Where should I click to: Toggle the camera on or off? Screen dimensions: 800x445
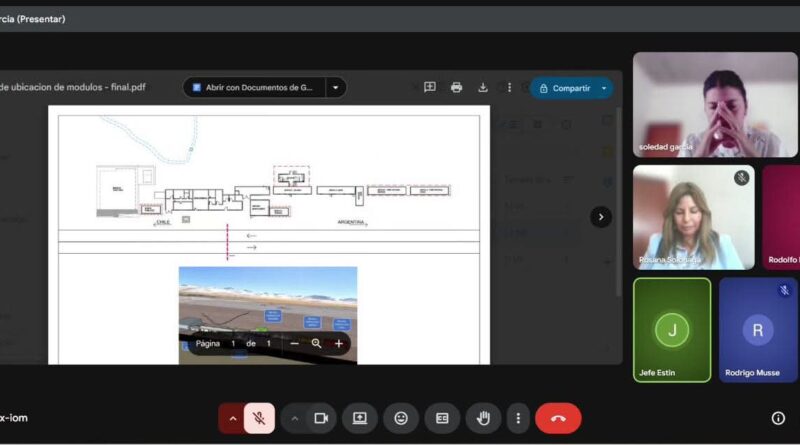click(321, 418)
